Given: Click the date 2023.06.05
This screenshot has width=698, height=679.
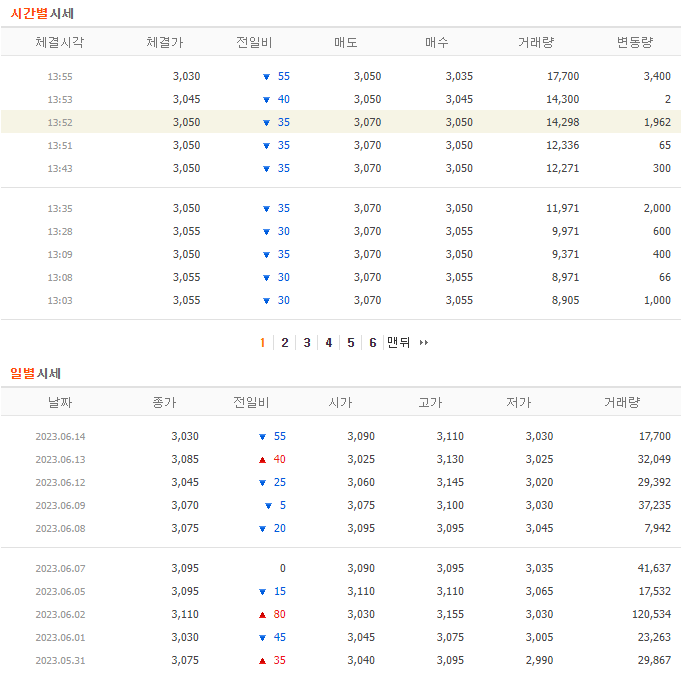Looking at the screenshot, I should coord(61,592).
